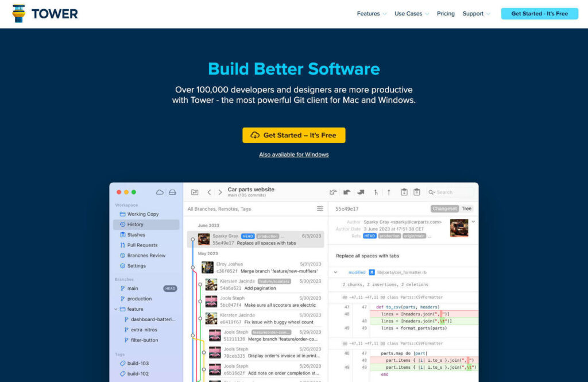Click Sparky Gray's author avatar thumbnail
This screenshot has height=382, width=588.
pyautogui.click(x=459, y=228)
